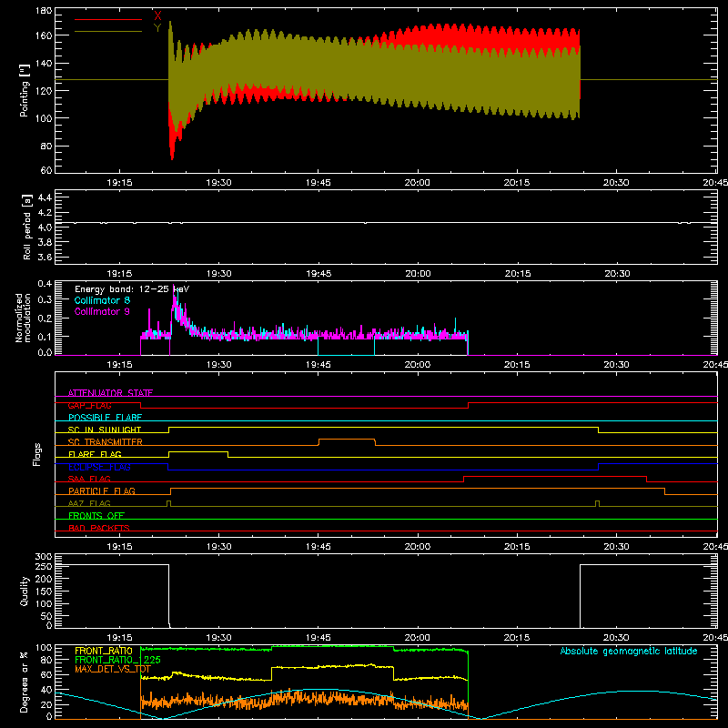
Task: Click the Degrees or % axis title
Action: [25, 682]
